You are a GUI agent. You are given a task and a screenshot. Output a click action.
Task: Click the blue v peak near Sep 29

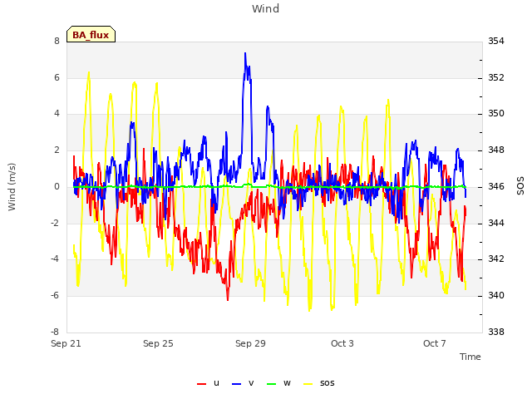pos(245,53)
